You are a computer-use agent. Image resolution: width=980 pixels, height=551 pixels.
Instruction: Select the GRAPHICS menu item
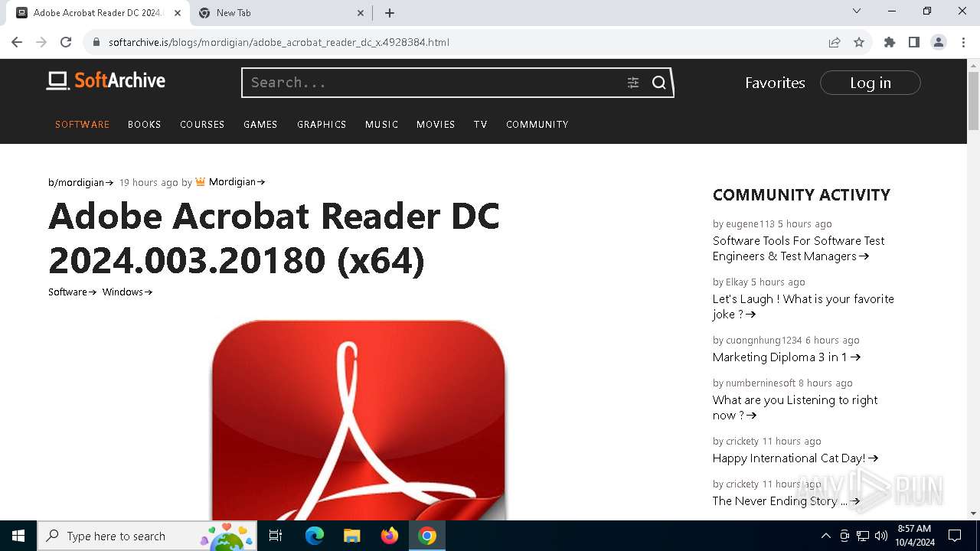[322, 124]
